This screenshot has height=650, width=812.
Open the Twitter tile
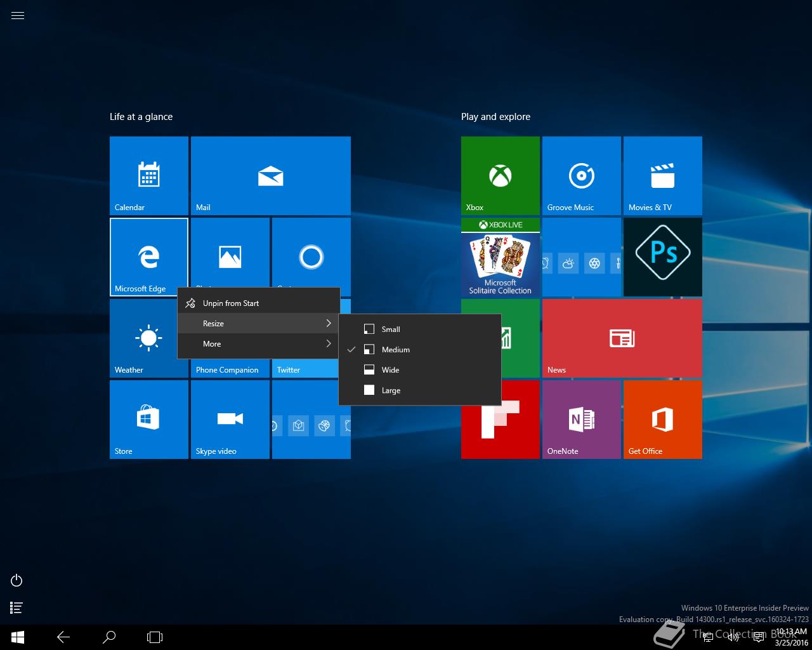(305, 369)
